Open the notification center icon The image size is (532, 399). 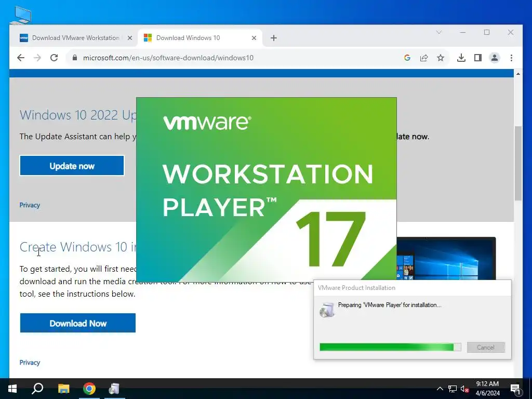pos(515,389)
